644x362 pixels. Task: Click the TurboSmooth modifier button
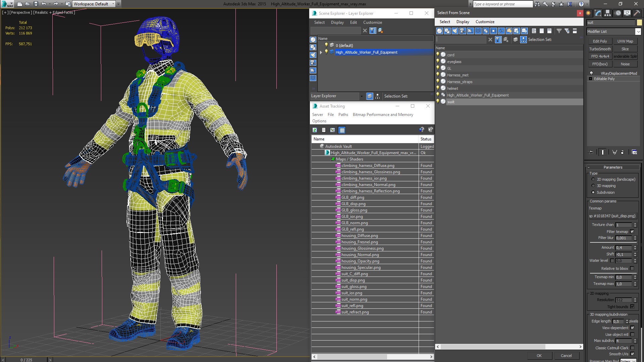click(600, 49)
